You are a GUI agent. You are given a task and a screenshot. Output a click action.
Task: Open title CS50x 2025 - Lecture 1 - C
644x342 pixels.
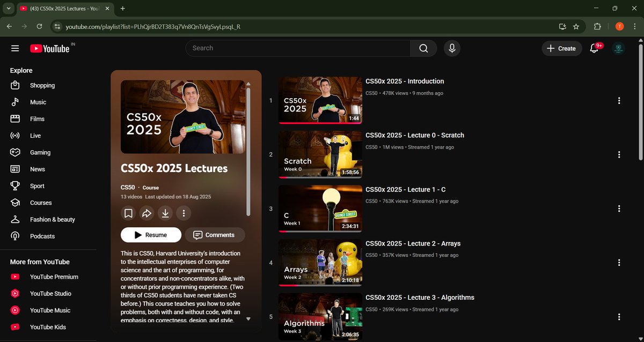[406, 190]
